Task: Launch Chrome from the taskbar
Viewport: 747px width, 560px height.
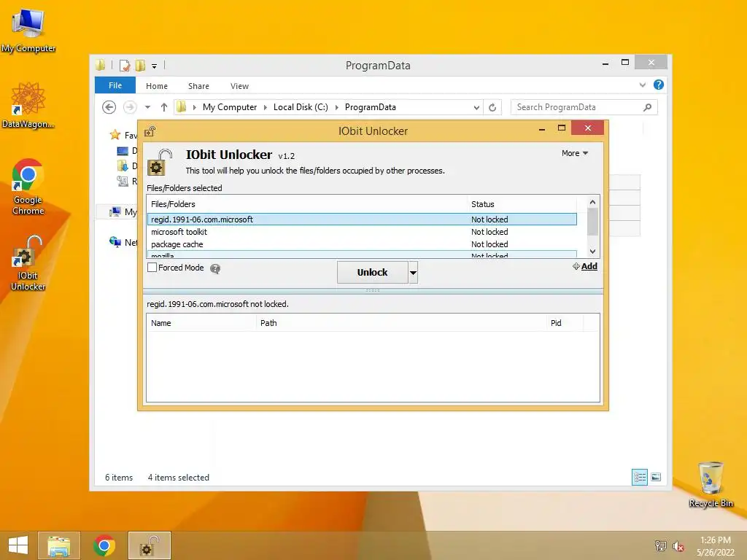Action: [x=104, y=545]
